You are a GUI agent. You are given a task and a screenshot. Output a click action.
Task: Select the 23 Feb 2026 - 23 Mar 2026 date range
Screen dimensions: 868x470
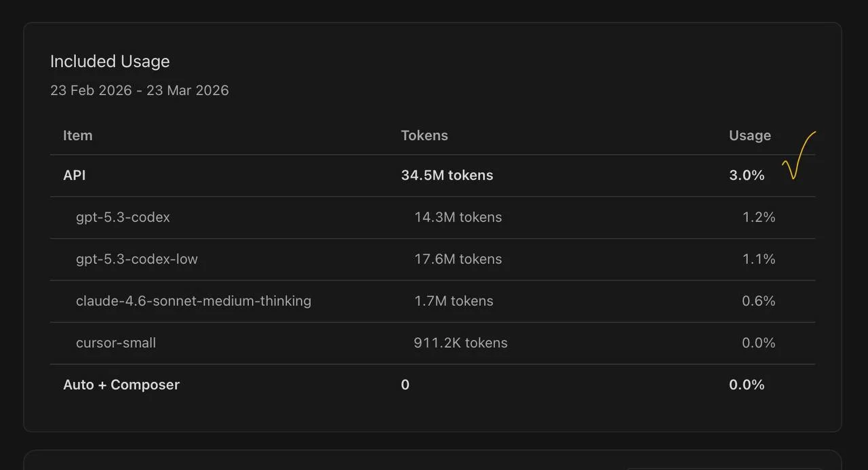tap(139, 90)
